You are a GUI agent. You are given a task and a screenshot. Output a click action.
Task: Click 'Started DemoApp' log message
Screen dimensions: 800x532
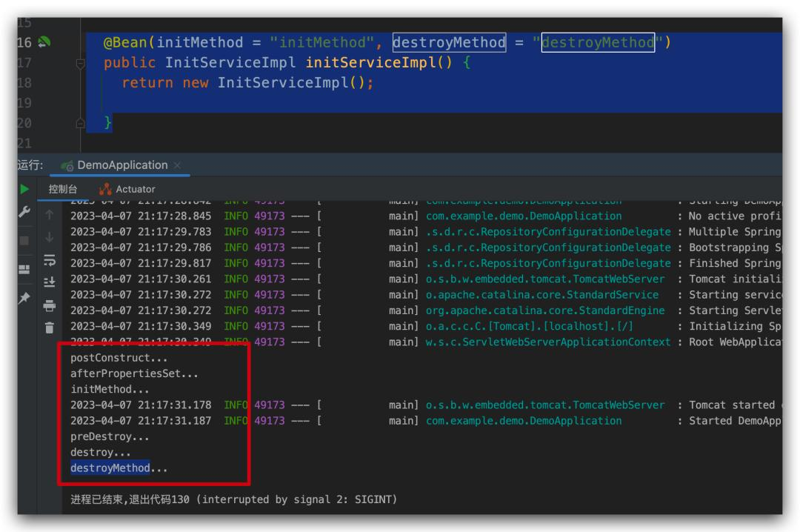(735, 421)
